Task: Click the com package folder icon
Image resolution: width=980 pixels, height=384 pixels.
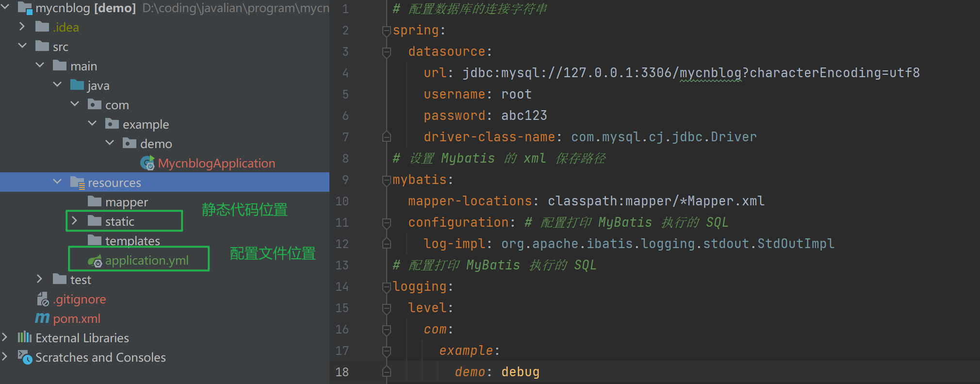Action: [x=95, y=104]
